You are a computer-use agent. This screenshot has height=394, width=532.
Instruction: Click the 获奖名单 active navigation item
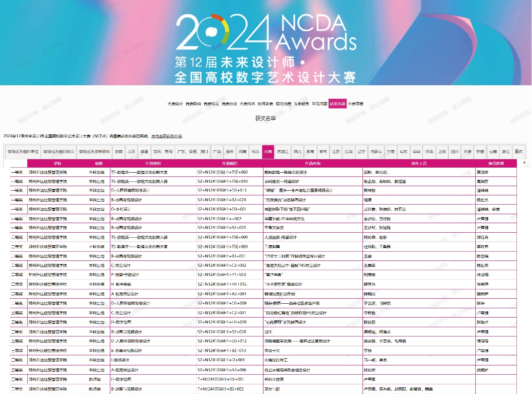(337, 104)
